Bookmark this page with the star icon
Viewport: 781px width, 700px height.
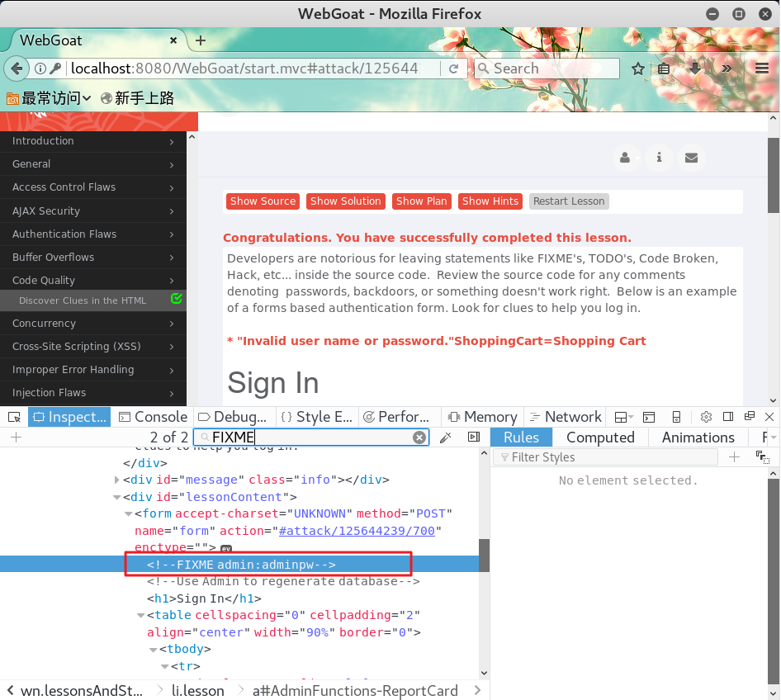638,69
